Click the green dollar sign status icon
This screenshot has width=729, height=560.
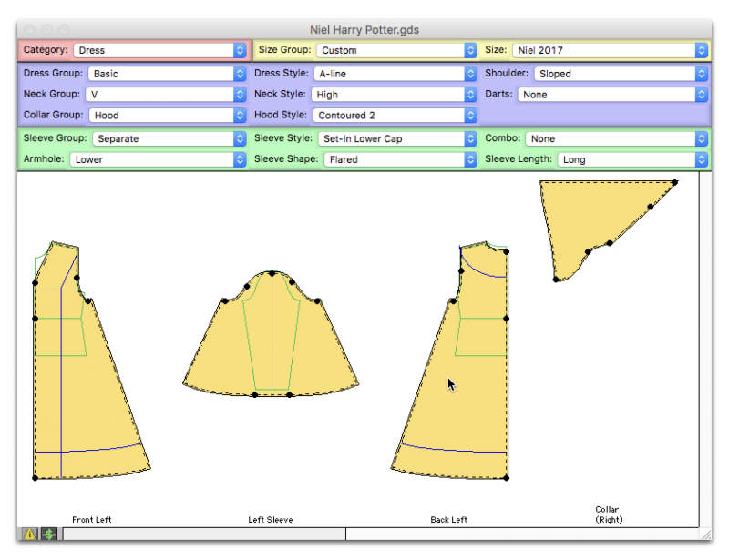click(x=48, y=534)
